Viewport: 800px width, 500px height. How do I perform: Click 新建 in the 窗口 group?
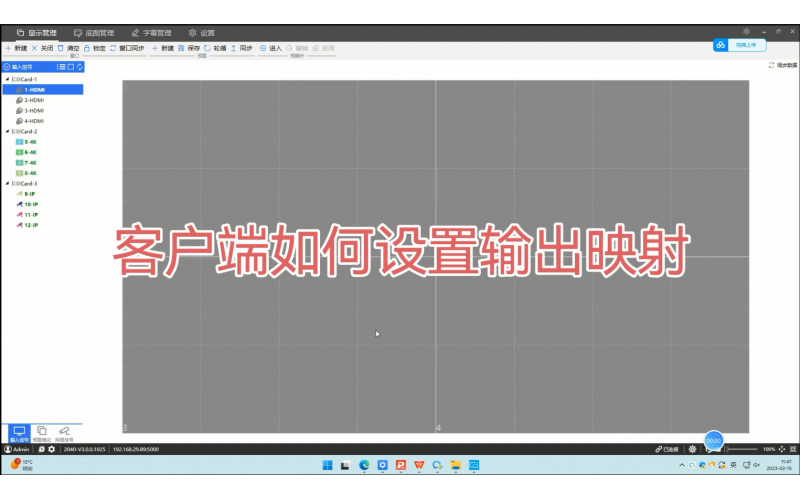click(16, 48)
